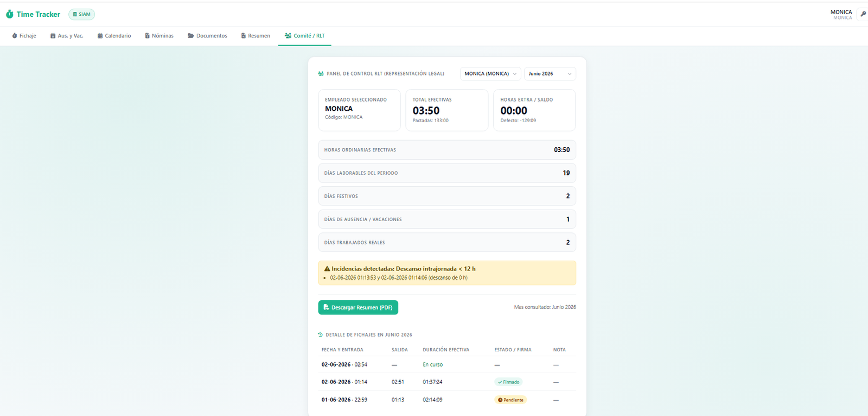Click the entry 02-06-2026 - 01:14

344,382
